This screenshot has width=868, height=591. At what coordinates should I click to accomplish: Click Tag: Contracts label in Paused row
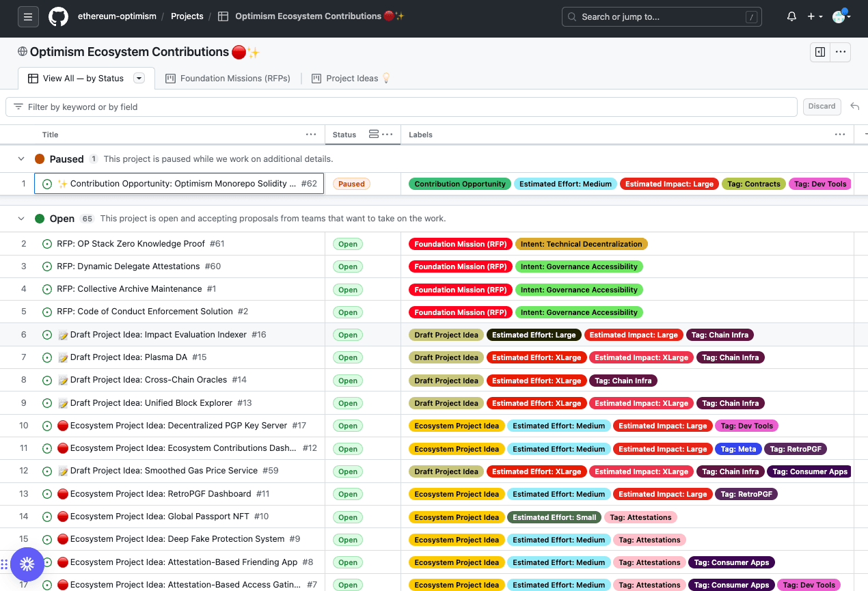click(x=753, y=184)
